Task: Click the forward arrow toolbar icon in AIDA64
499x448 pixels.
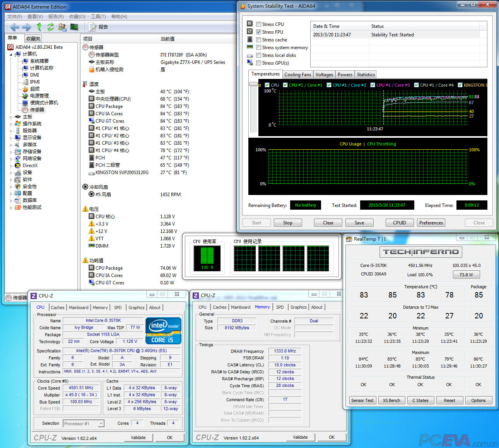Action: [27, 27]
